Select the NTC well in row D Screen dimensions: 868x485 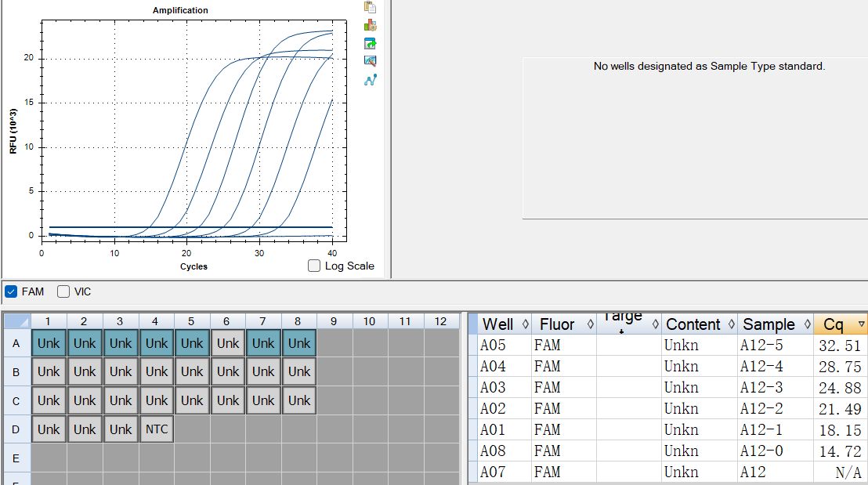(x=157, y=429)
